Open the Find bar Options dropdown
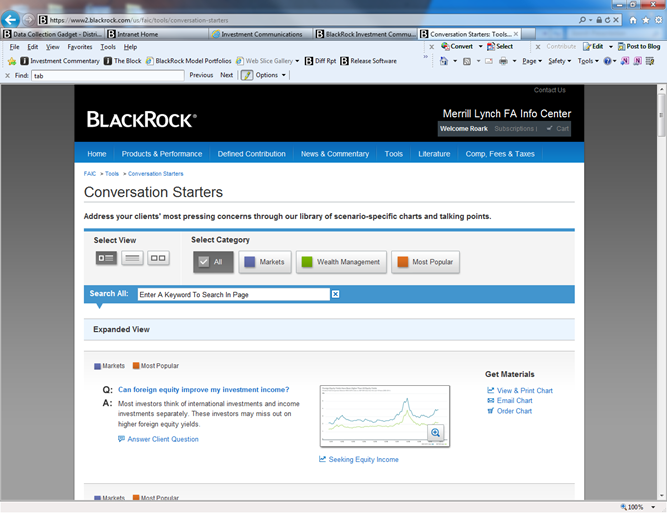This screenshot has height=513, width=667. [270, 75]
